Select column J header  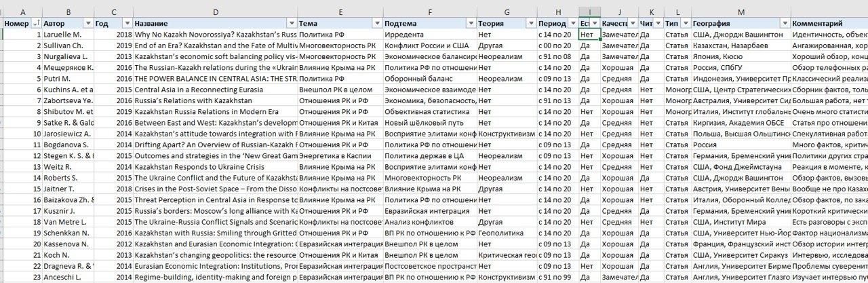point(619,12)
